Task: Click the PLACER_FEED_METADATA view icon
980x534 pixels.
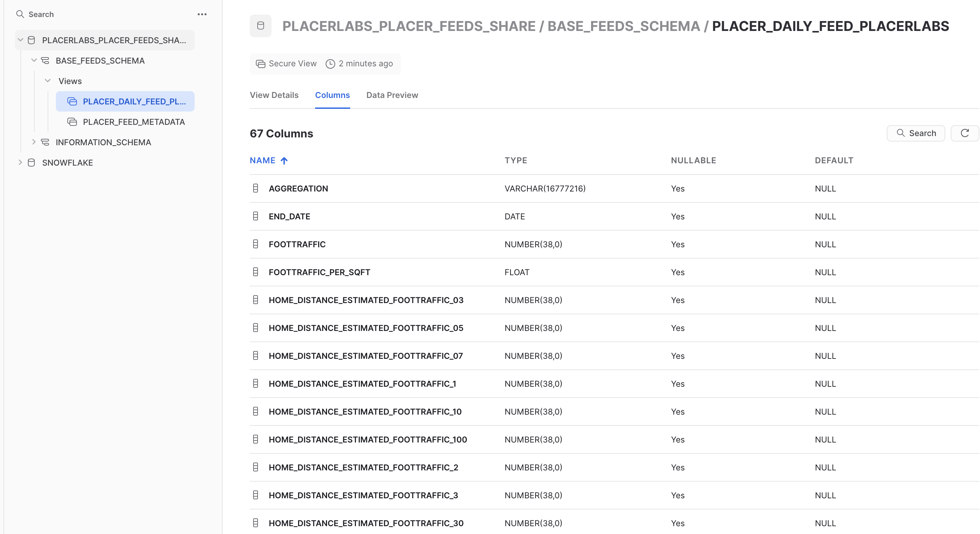Action: pyautogui.click(x=72, y=122)
